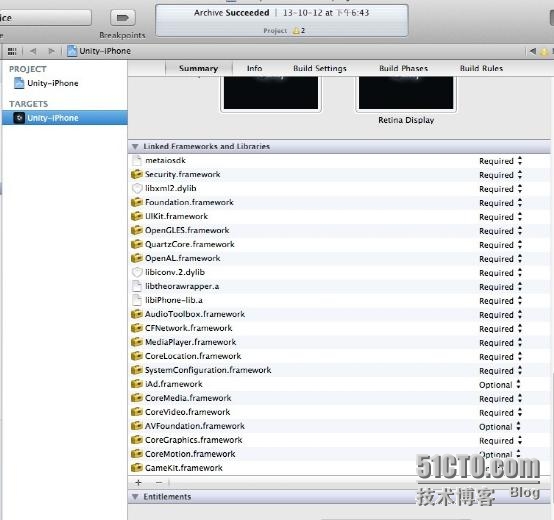
Task: Click the Unity-iPhone breadcrumb label
Action: (105, 51)
